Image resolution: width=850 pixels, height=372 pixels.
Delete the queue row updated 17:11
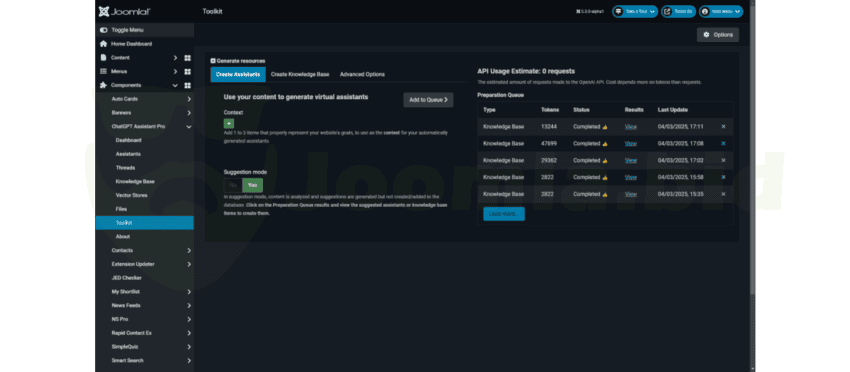[723, 127]
